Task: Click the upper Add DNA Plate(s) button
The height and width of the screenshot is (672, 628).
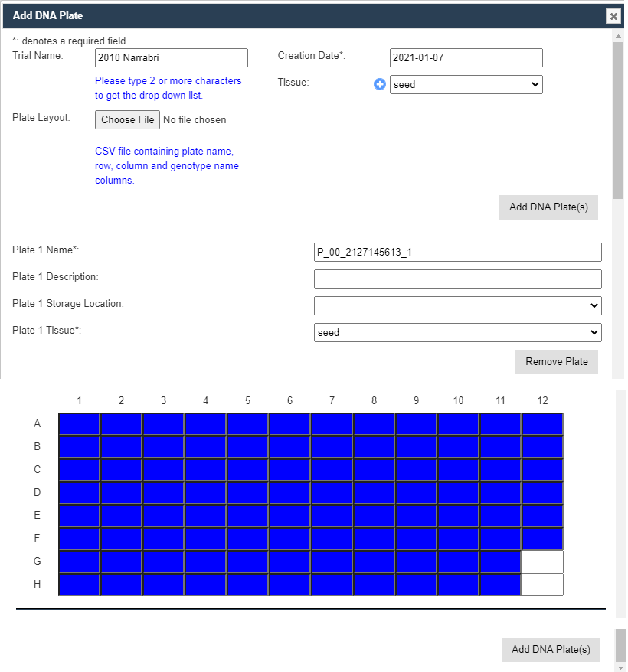Action: [548, 207]
